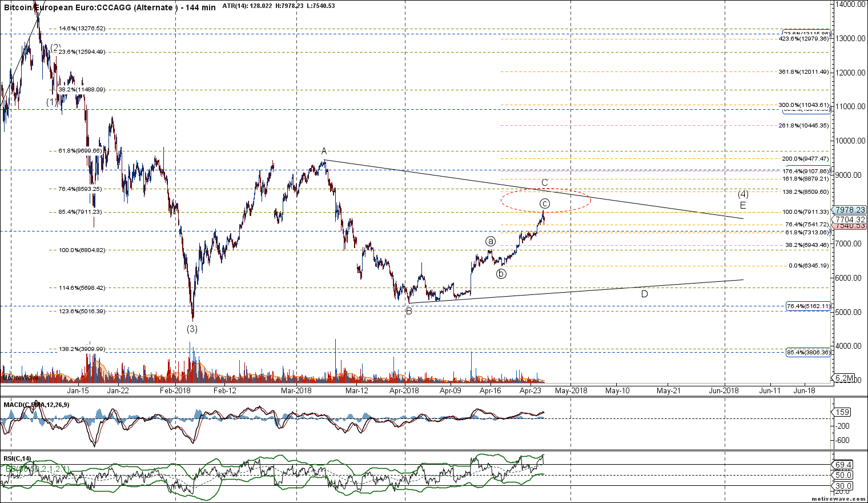Select the '161.8%(8879.21)' extension label
The height and width of the screenshot is (503, 868).
(806, 178)
